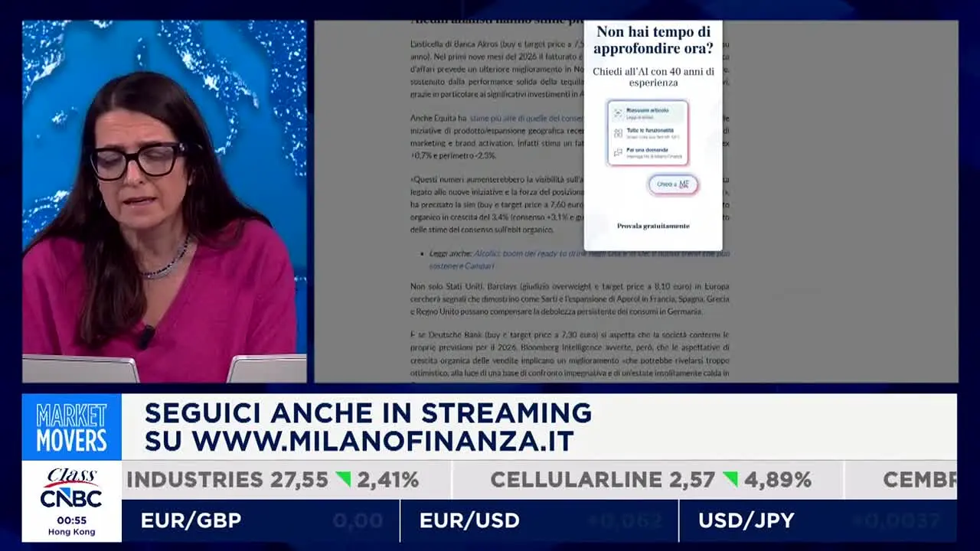Click the presenter video feed
Viewport: 980px width, 551px height.
click(x=164, y=201)
